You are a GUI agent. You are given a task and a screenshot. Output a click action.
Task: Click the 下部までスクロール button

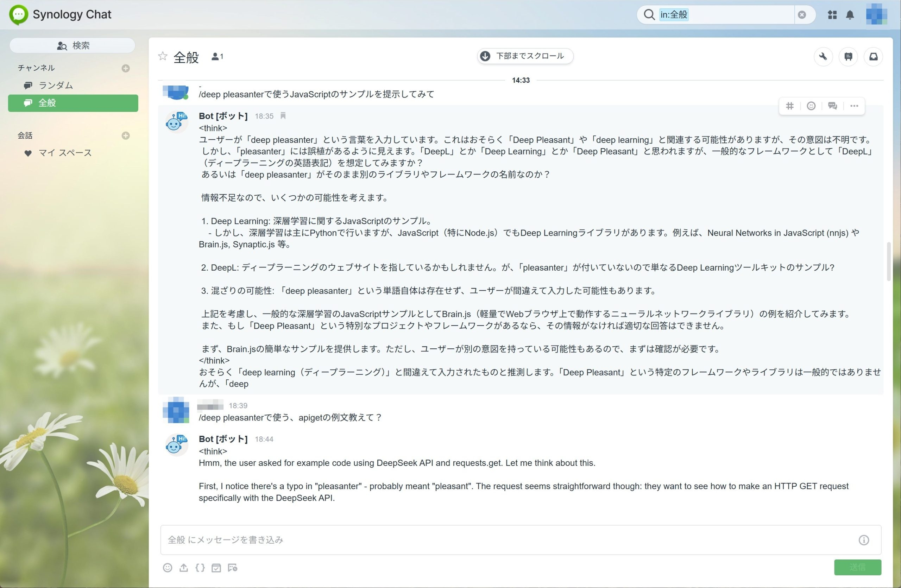coord(525,56)
